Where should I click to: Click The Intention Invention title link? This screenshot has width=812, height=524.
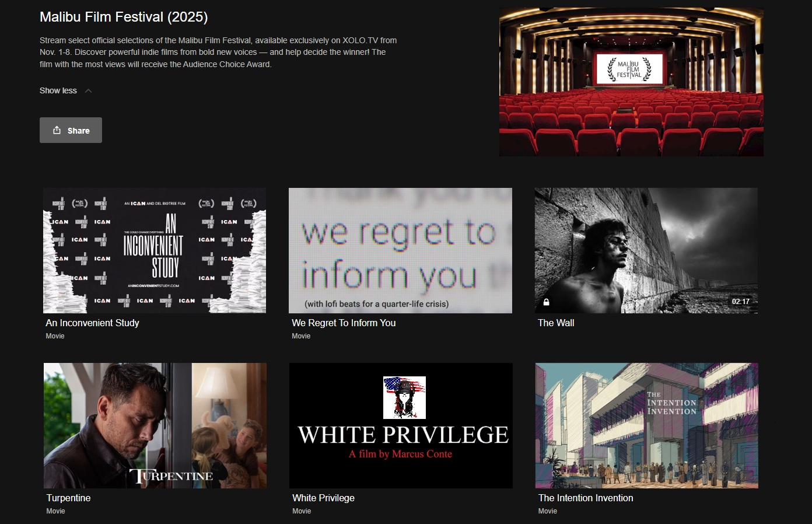pyautogui.click(x=586, y=498)
